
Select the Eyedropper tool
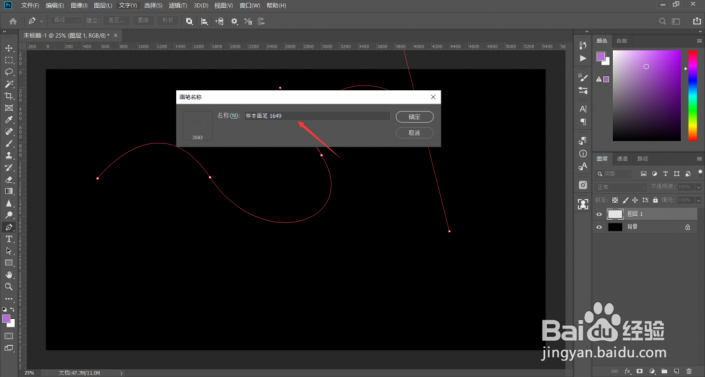tap(9, 120)
